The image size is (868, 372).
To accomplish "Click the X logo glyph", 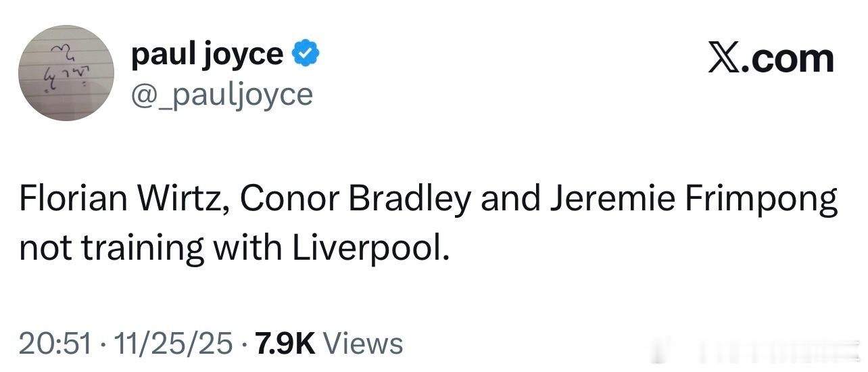I will pos(724,59).
